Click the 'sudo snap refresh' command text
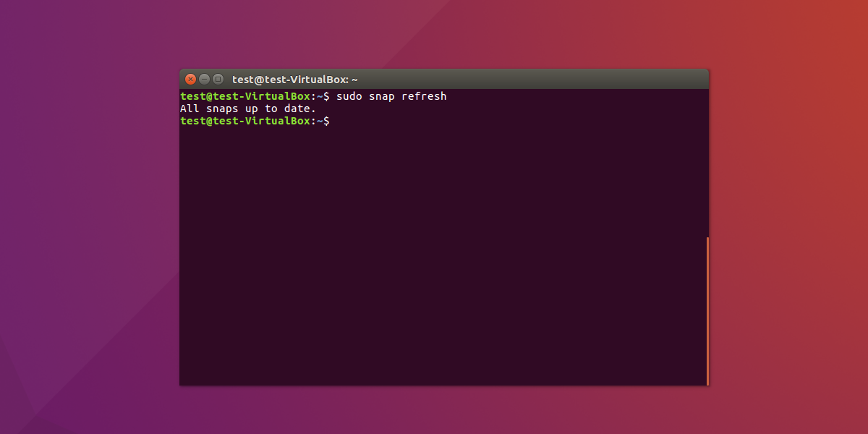 (x=391, y=96)
